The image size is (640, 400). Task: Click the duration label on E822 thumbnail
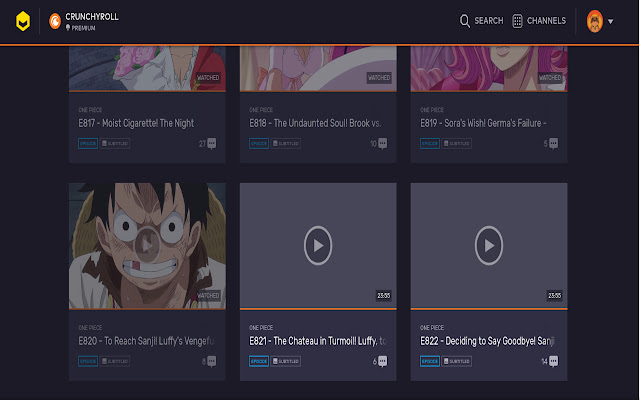pos(554,296)
